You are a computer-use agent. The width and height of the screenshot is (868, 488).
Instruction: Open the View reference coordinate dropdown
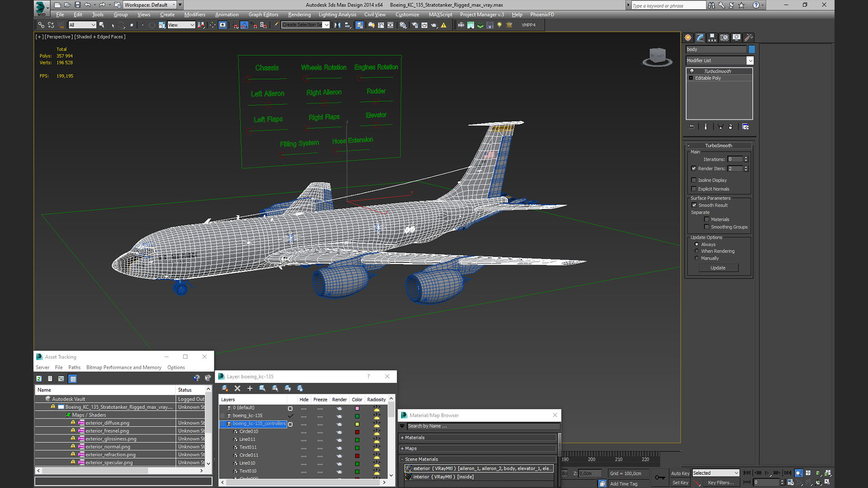coord(181,25)
